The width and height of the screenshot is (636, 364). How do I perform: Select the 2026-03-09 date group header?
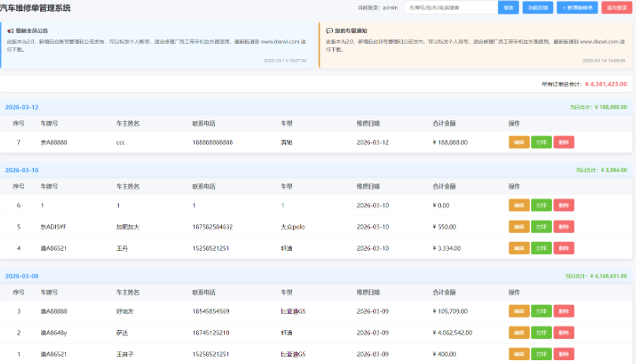[x=22, y=276]
